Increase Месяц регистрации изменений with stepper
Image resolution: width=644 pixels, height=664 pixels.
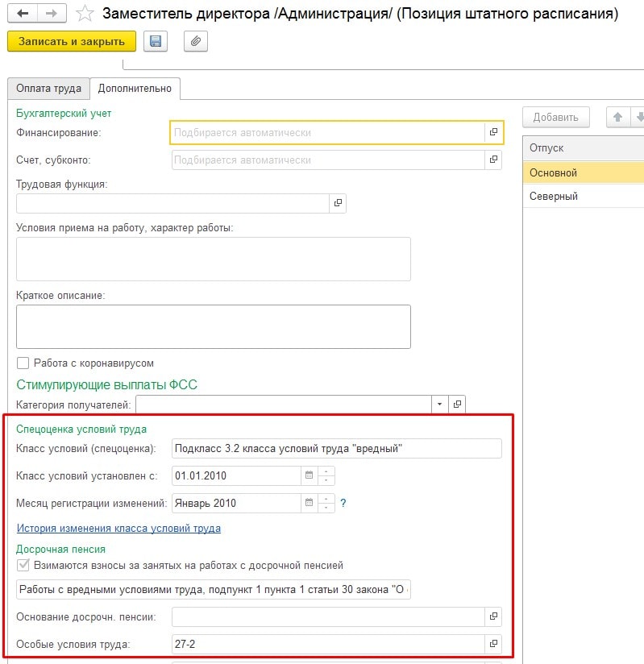pyautogui.click(x=326, y=499)
